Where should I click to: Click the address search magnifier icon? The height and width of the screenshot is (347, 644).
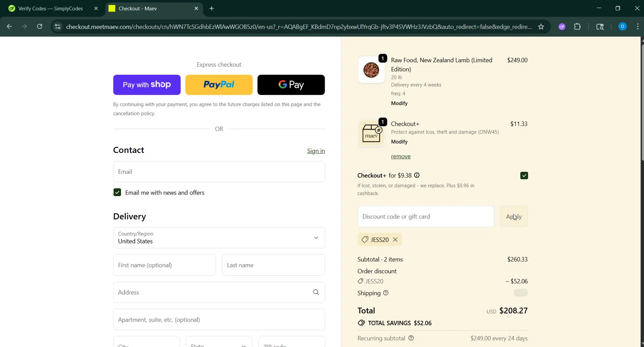316,292
